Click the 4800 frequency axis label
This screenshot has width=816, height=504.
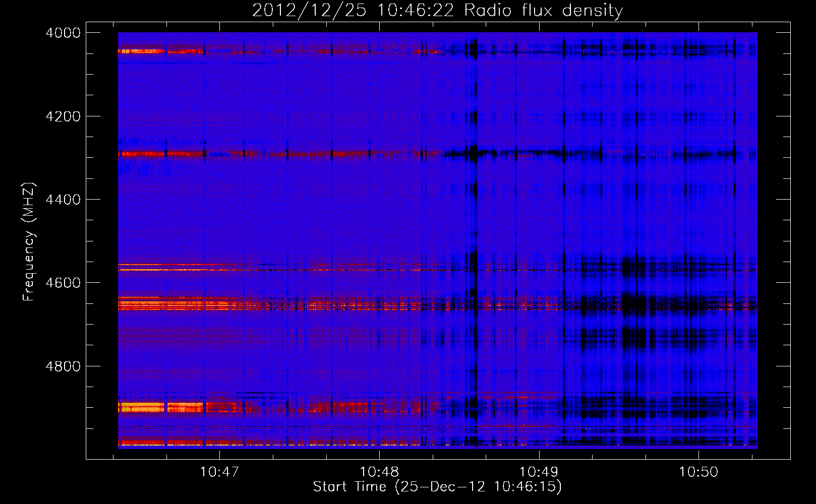click(63, 366)
